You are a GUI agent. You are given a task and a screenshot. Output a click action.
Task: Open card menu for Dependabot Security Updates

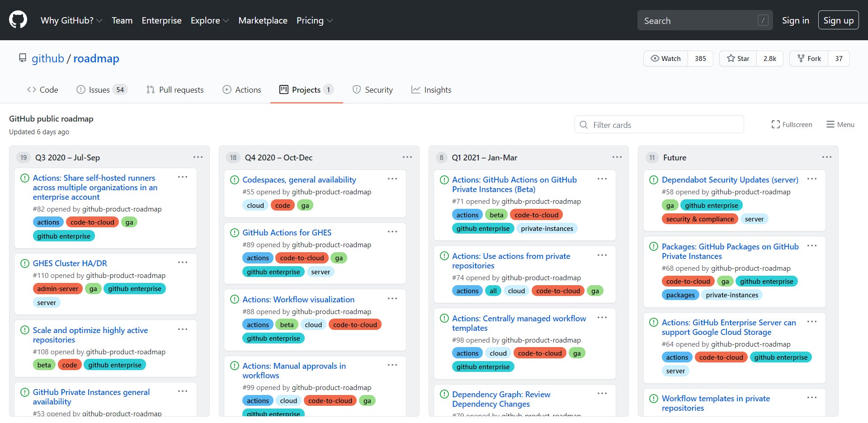812,179
